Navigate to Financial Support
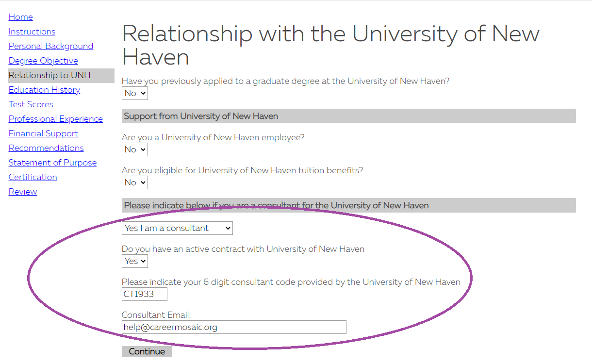Image resolution: width=592 pixels, height=364 pixels. coord(43,133)
